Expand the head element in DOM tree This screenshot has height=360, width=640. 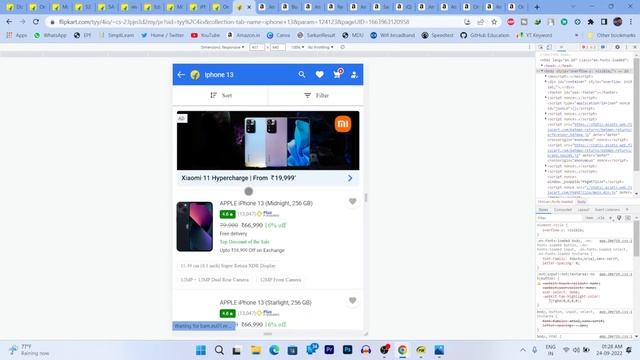point(542,65)
